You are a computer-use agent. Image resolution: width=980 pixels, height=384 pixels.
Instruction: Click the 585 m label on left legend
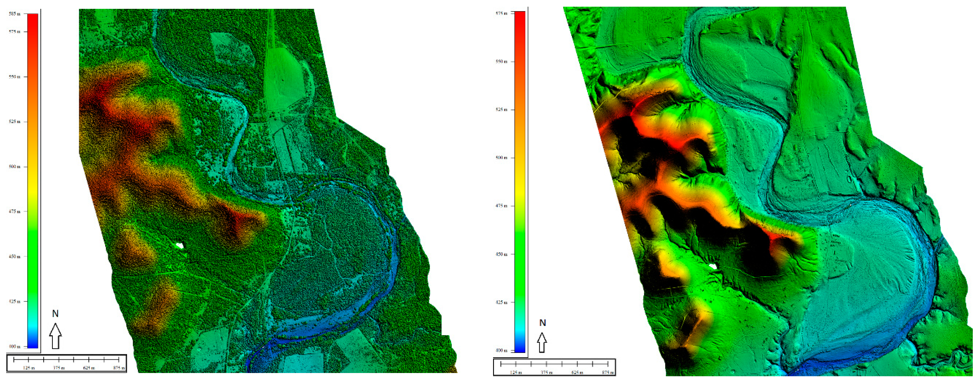point(14,14)
